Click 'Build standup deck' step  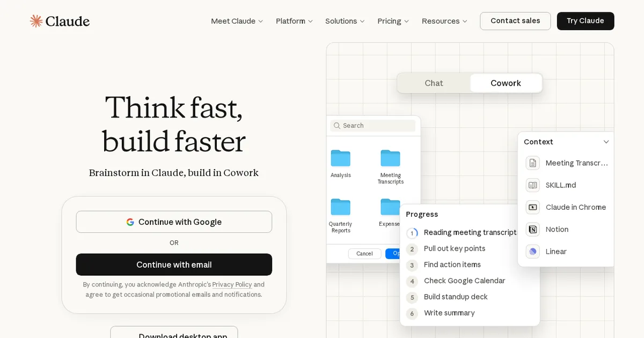click(x=456, y=297)
